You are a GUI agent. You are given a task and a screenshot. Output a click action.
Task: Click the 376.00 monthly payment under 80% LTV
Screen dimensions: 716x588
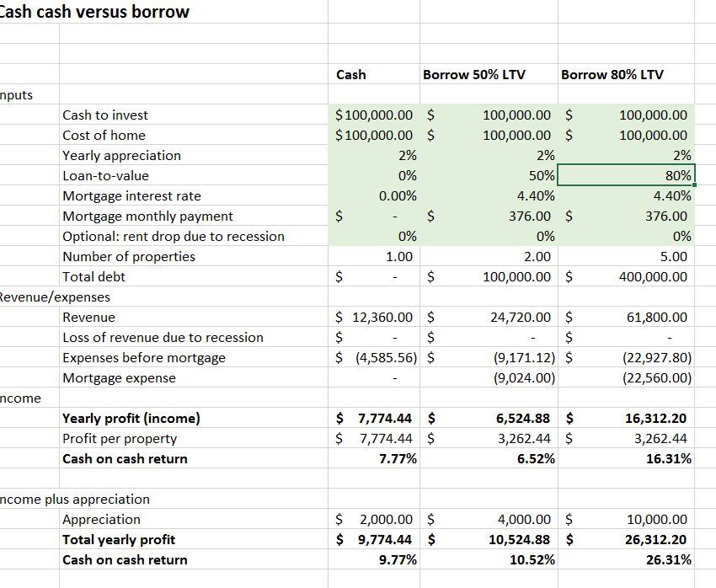(626, 216)
